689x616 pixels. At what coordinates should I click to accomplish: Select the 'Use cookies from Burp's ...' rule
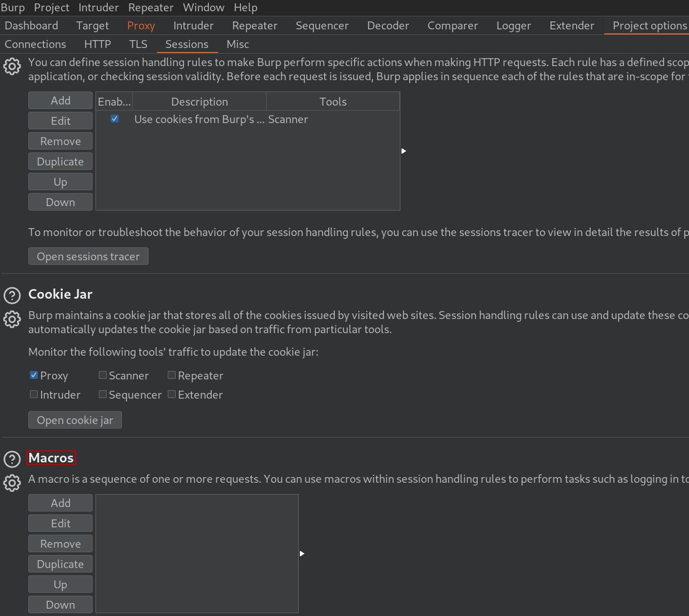[x=199, y=119]
